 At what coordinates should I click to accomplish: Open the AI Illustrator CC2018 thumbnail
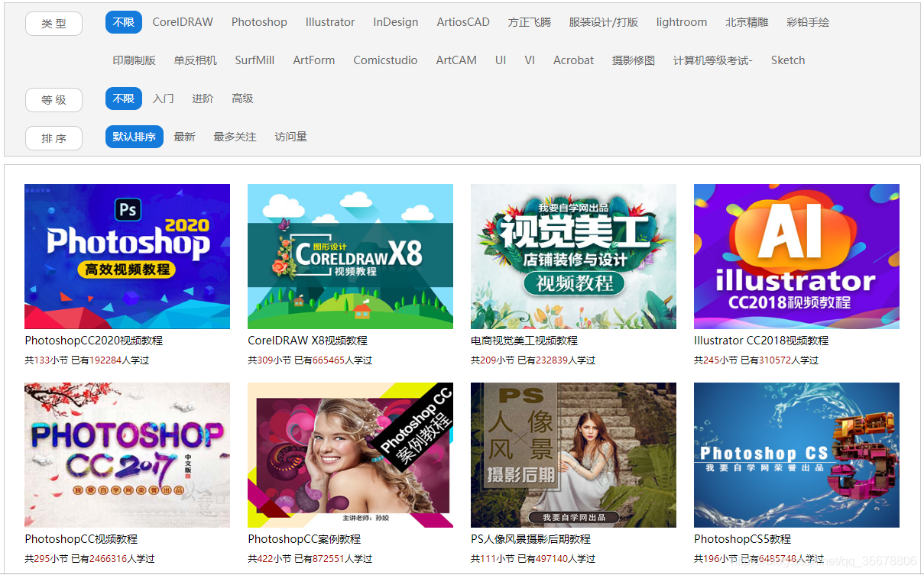click(796, 257)
